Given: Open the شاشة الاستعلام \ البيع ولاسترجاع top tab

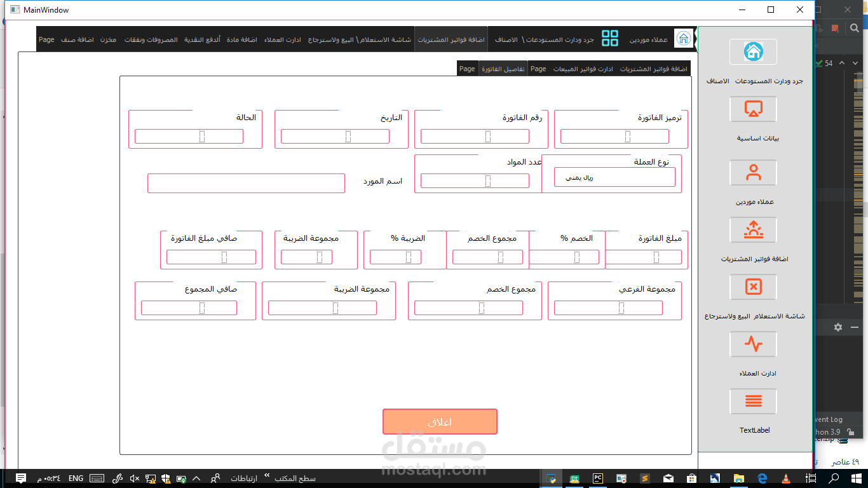Looking at the screenshot, I should [360, 39].
